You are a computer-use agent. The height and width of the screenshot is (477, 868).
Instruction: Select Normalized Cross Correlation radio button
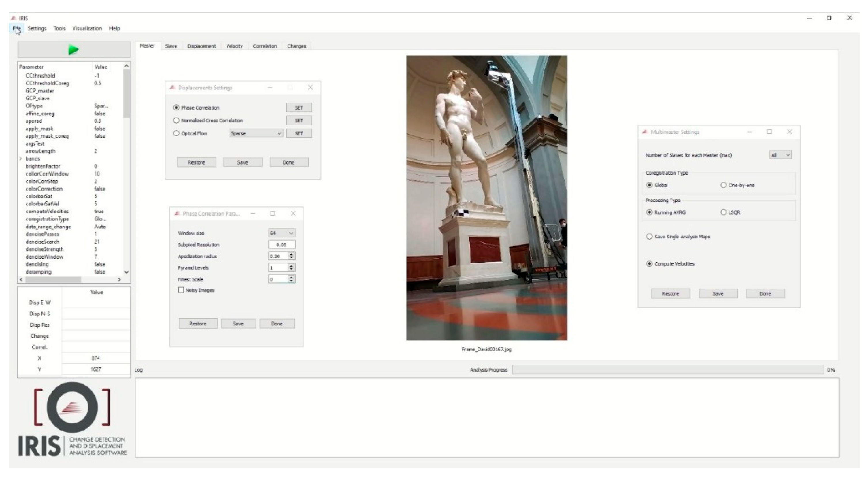[176, 120]
